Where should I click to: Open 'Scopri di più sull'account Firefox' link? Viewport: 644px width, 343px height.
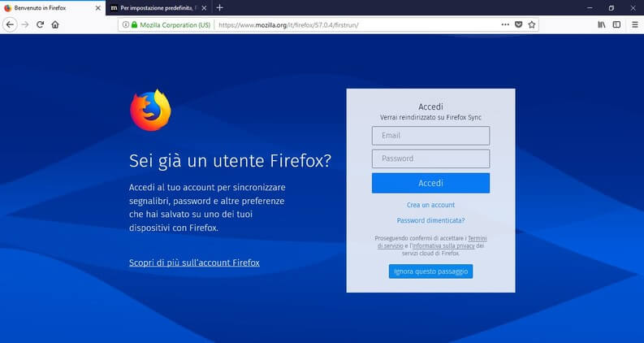pos(194,263)
